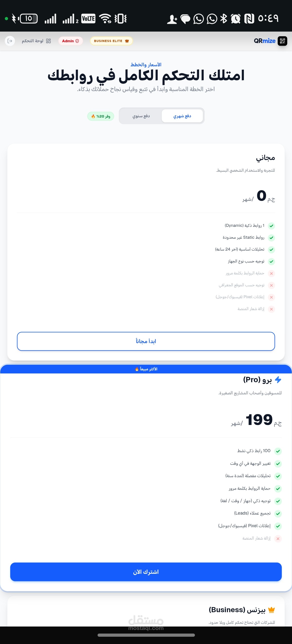Switch to yearly payment billing

pos(141,116)
